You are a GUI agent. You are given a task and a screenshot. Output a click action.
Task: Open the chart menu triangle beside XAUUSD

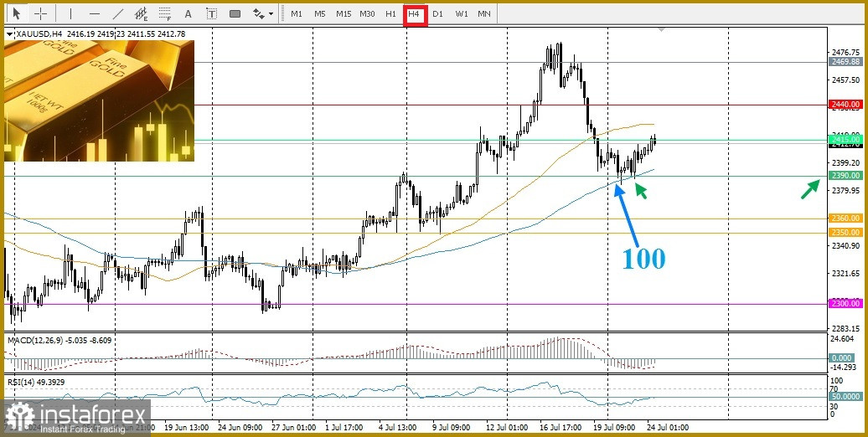(x=9, y=34)
